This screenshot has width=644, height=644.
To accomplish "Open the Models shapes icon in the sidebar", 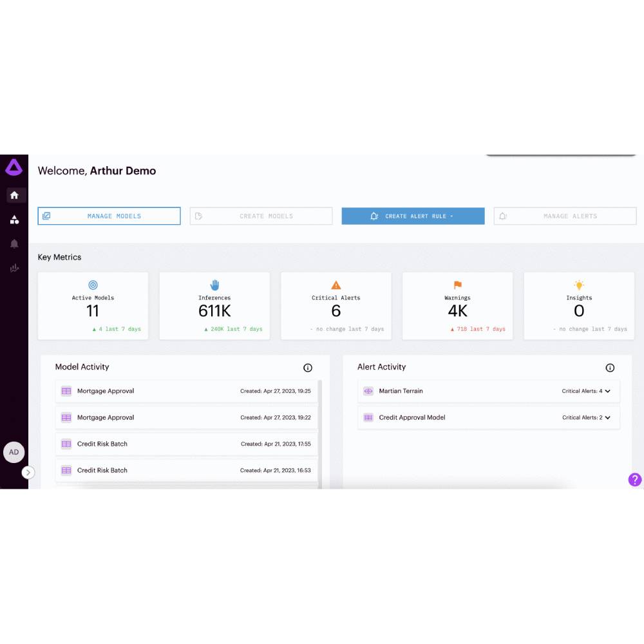I will tap(14, 220).
